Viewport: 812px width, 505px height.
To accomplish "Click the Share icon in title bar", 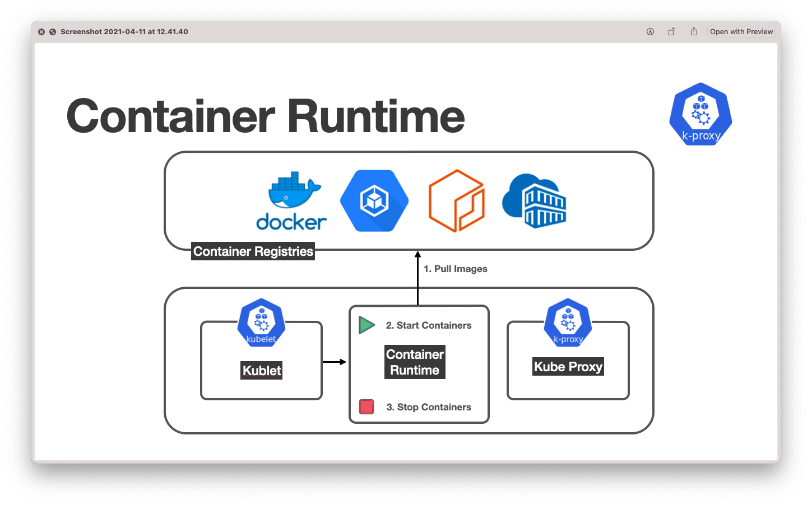I will coord(694,32).
